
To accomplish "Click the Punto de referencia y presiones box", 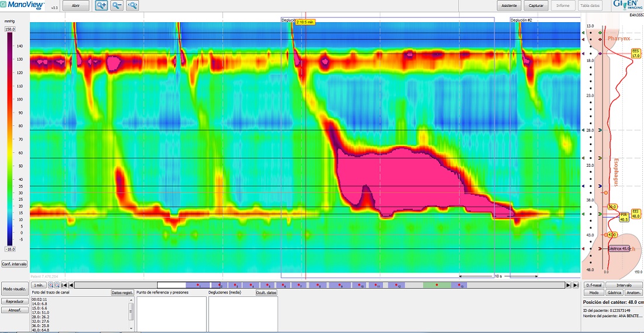I will [x=172, y=314].
